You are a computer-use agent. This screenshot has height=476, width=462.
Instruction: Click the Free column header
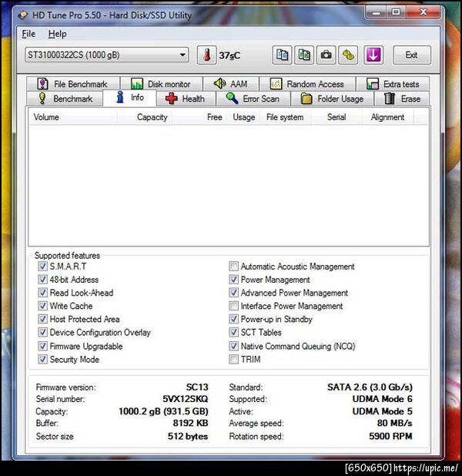tap(199, 117)
